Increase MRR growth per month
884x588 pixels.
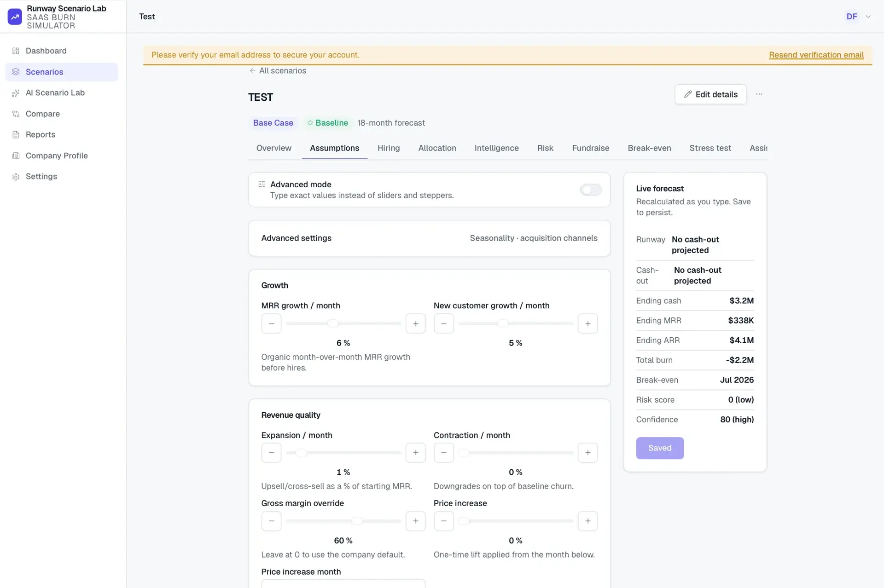[x=415, y=323]
